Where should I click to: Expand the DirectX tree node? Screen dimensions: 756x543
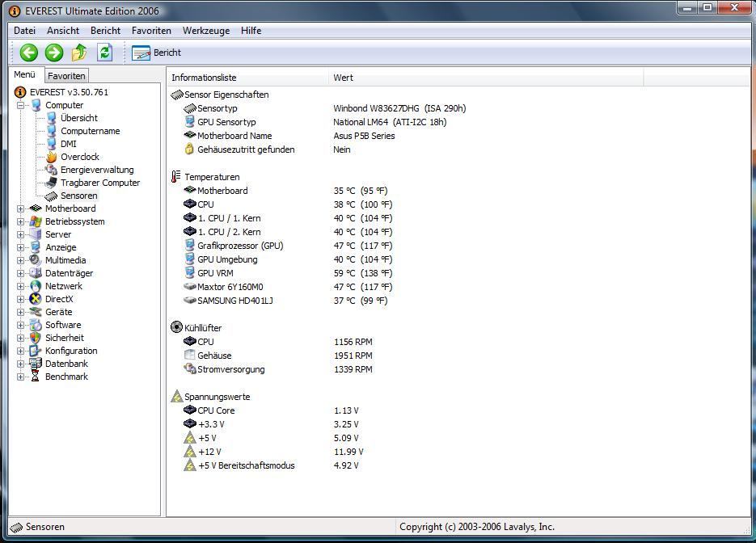pos(20,299)
